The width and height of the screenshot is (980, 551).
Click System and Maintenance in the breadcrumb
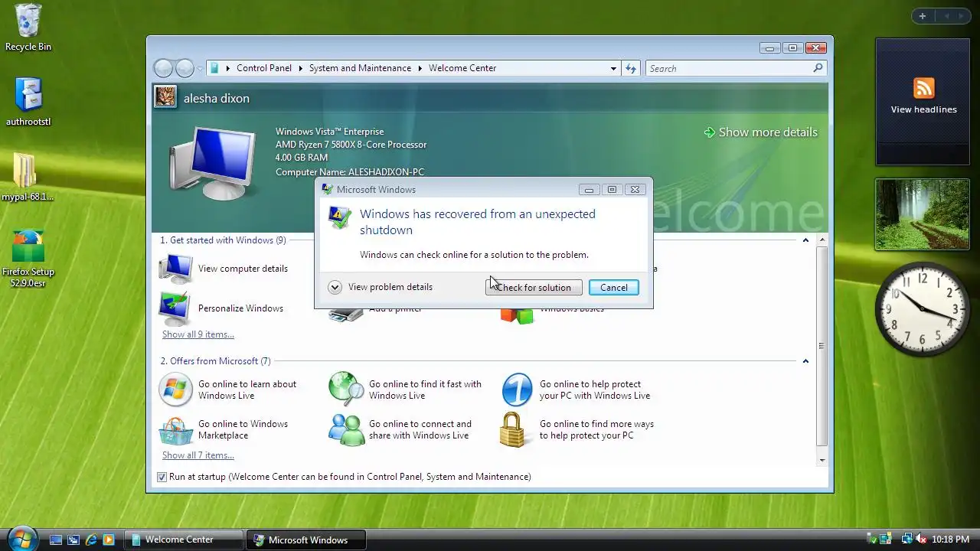[360, 68]
